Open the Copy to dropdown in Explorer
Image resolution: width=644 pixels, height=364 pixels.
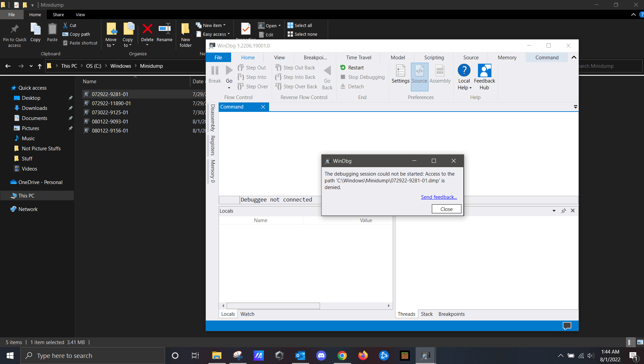pyautogui.click(x=128, y=35)
